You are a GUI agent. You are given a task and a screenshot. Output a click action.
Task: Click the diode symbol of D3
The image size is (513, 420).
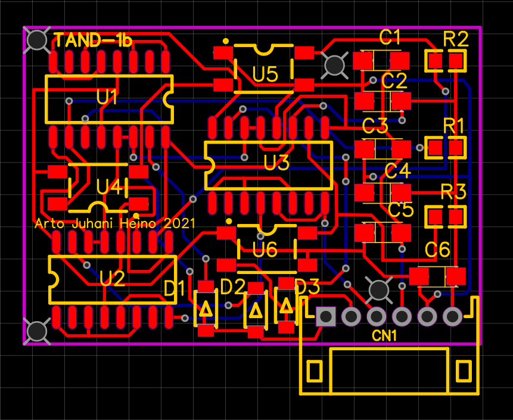(287, 306)
